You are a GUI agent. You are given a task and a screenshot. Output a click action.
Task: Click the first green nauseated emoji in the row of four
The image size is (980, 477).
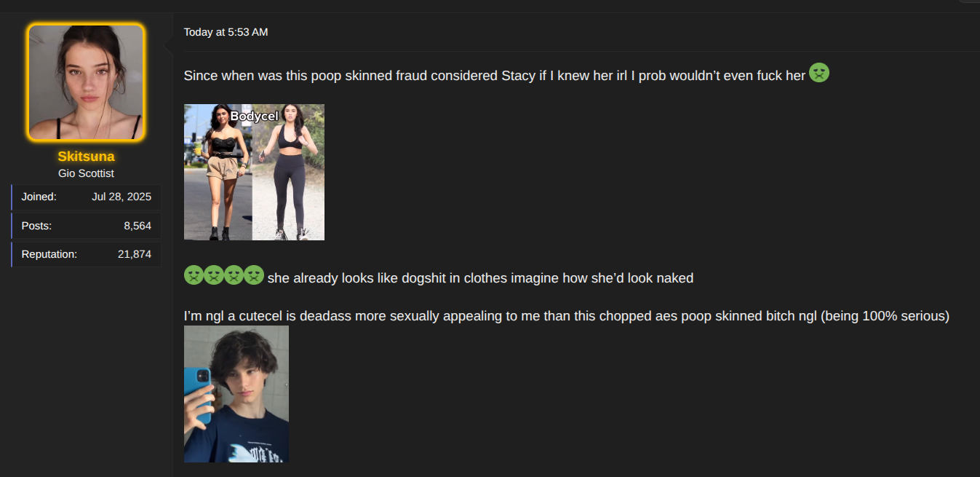[194, 275]
